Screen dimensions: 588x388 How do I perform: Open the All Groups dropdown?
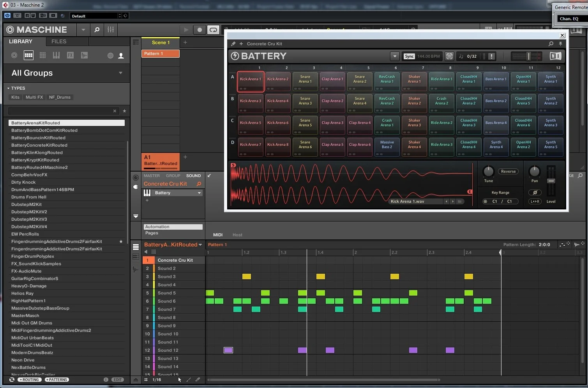click(120, 73)
